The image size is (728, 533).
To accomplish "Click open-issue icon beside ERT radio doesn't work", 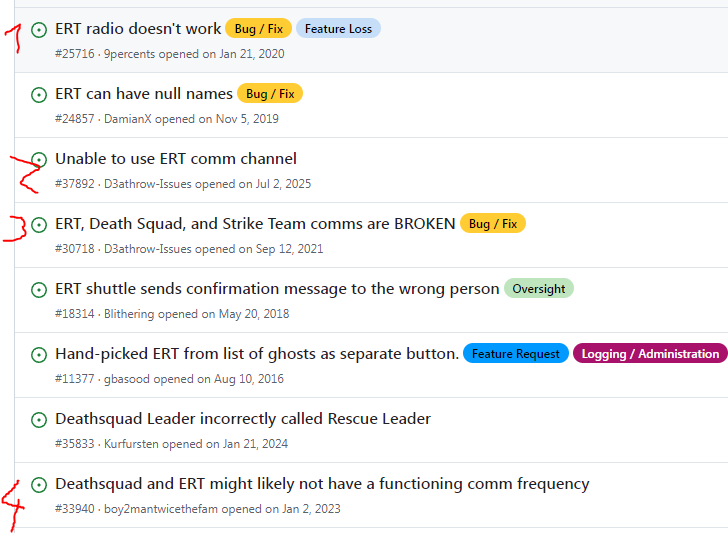I will [x=39, y=30].
